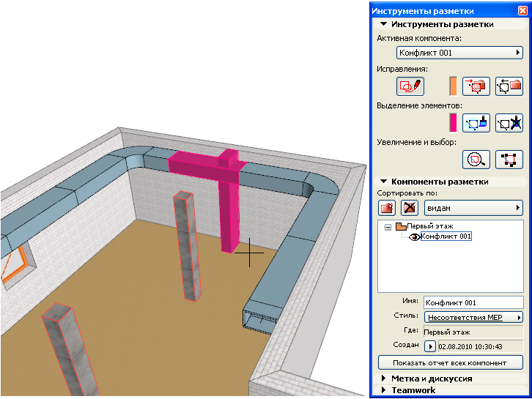Collapse the Компоненты разметки section
Screen dimensions: 532x399
click(x=383, y=182)
